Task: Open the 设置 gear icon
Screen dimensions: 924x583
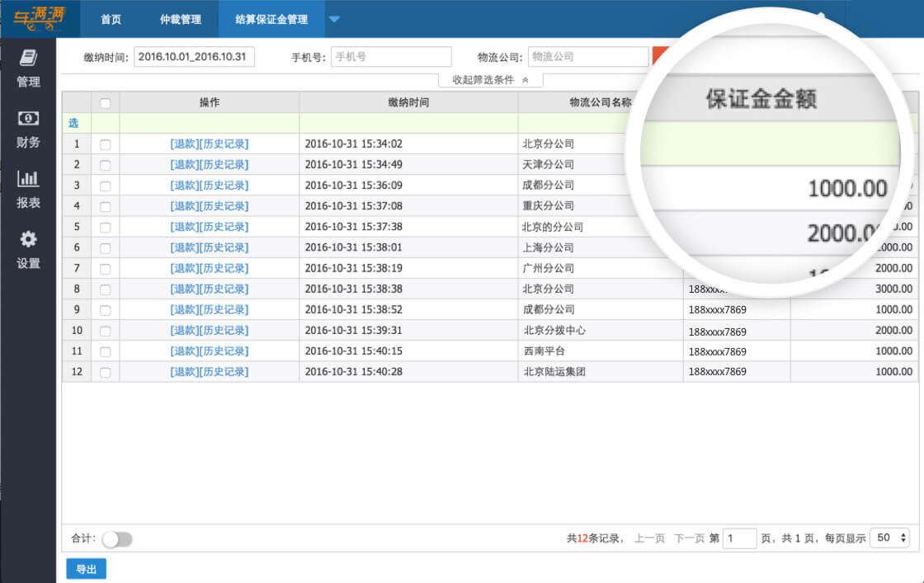Action: pos(28,240)
